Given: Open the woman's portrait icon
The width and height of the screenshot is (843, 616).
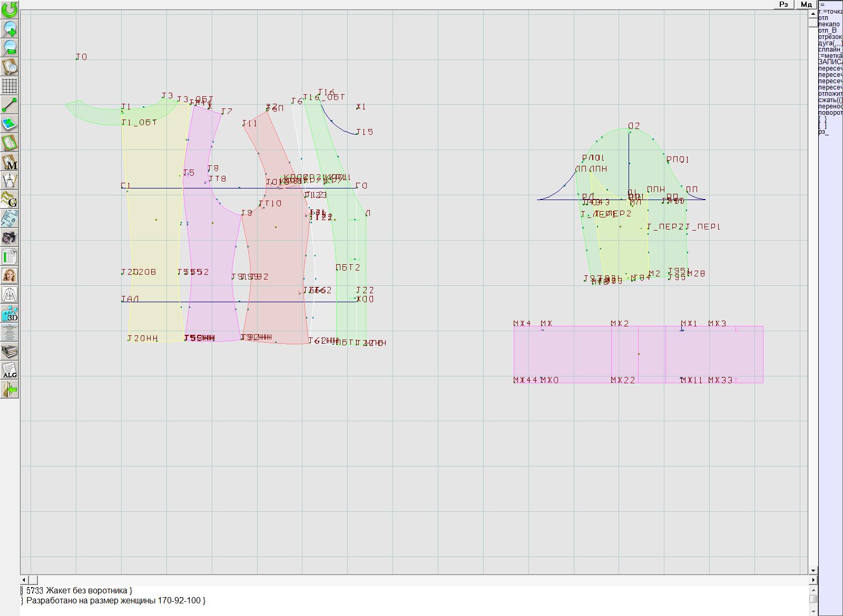Looking at the screenshot, I should (9, 275).
